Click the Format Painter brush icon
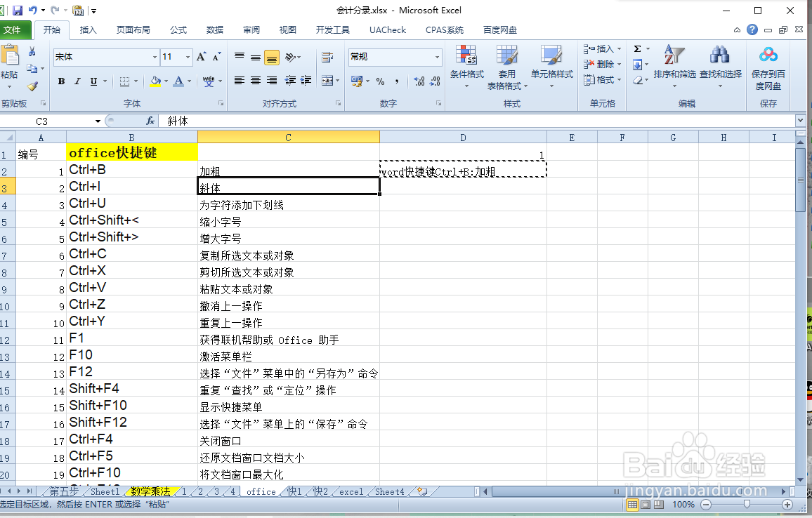The height and width of the screenshot is (518, 812). coord(32,86)
